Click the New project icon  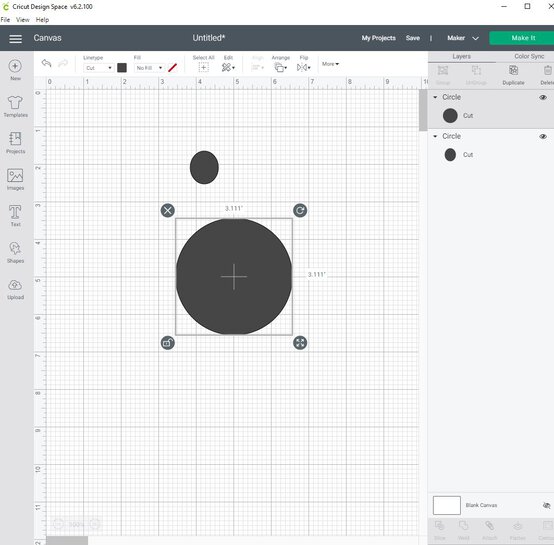(15, 66)
